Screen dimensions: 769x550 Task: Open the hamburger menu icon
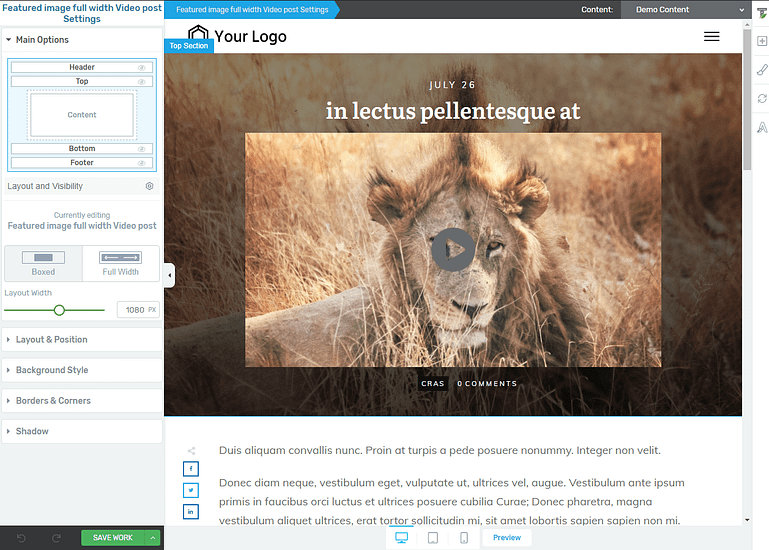click(x=712, y=36)
